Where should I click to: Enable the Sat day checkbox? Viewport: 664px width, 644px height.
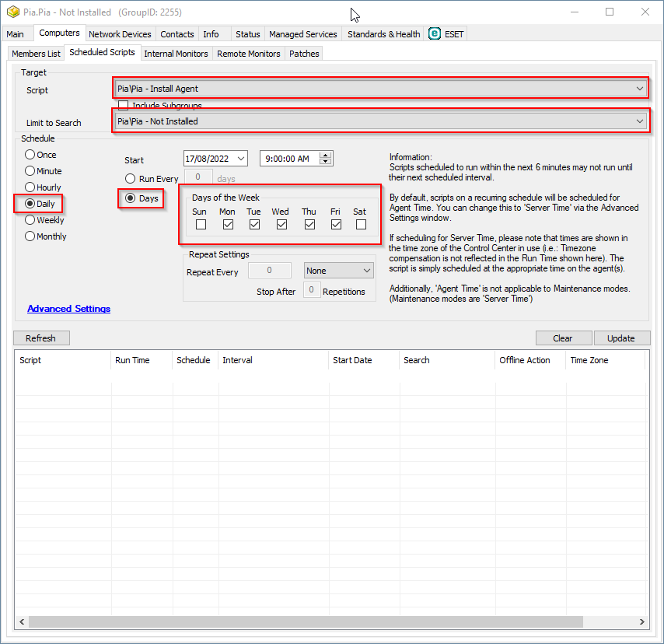362,224
